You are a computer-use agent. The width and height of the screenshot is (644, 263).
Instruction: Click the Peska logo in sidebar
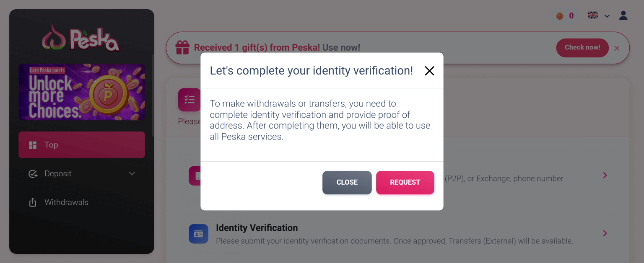pos(81,39)
